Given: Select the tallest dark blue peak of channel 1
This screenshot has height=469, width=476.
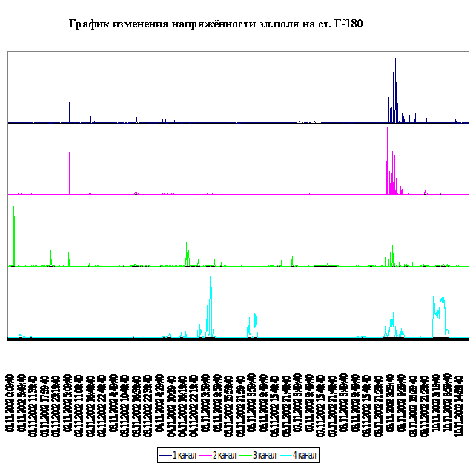Looking at the screenshot, I should click(x=395, y=90).
